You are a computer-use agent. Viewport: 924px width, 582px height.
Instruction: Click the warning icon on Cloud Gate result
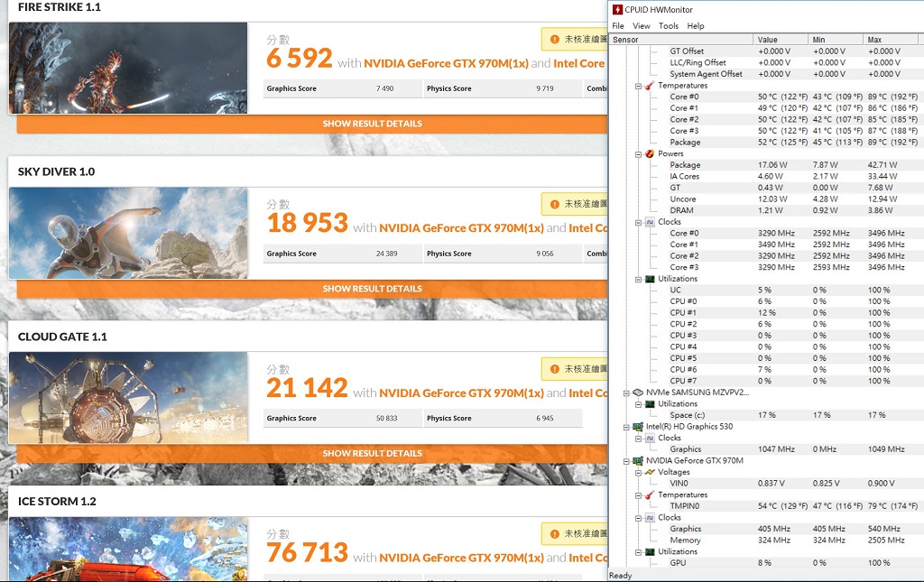click(555, 369)
